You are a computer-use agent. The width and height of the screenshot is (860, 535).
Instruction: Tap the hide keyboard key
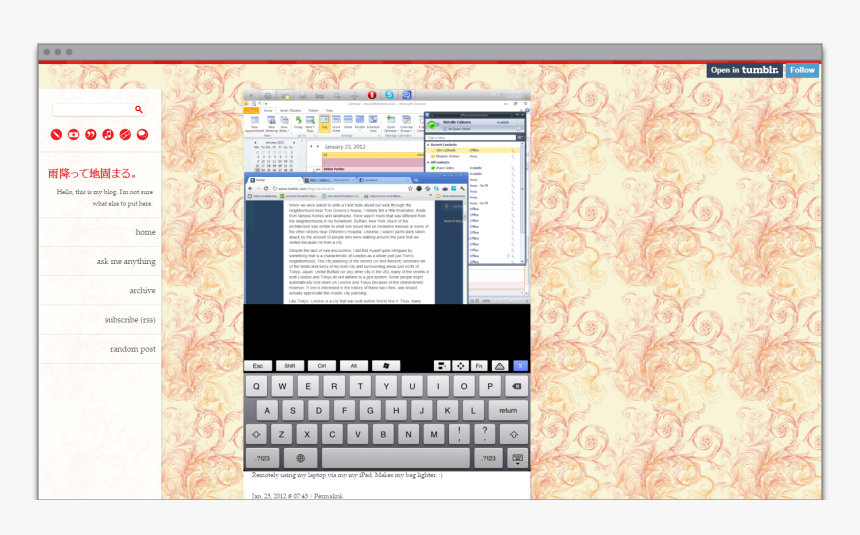click(x=517, y=458)
